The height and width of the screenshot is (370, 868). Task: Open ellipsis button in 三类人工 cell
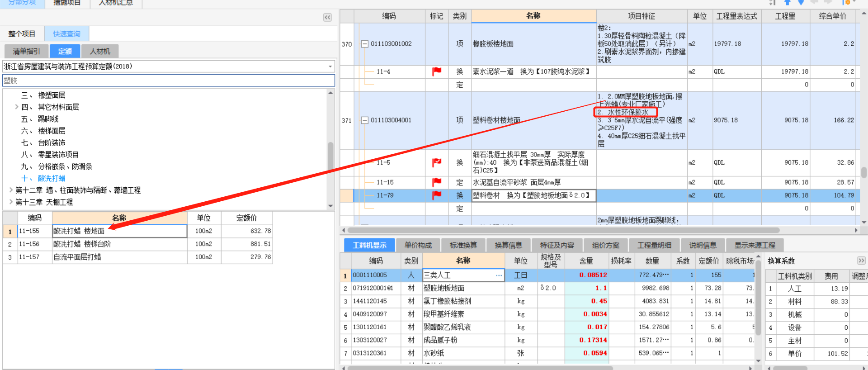tap(499, 275)
